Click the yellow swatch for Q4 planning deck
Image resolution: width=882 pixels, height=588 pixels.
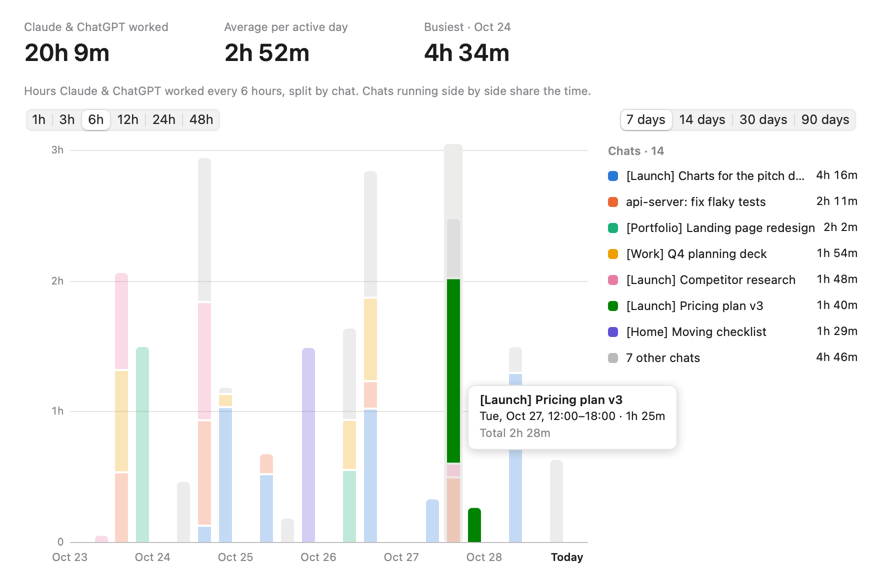(x=613, y=254)
